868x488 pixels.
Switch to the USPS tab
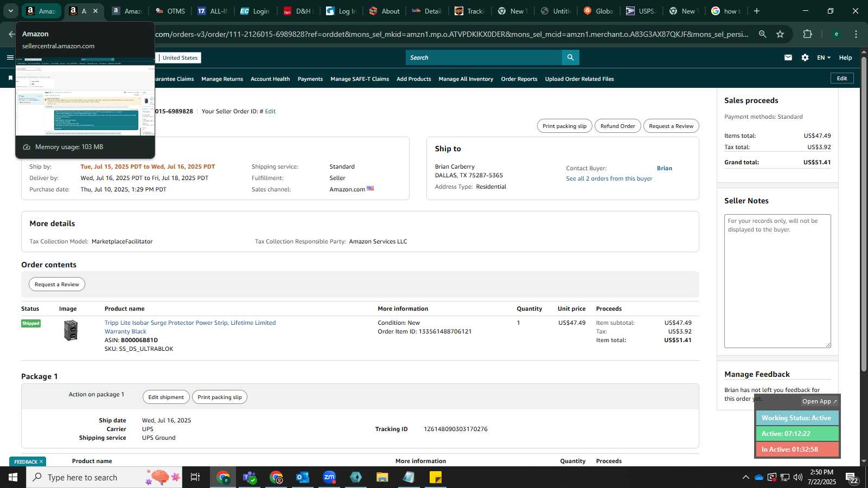pyautogui.click(x=641, y=11)
